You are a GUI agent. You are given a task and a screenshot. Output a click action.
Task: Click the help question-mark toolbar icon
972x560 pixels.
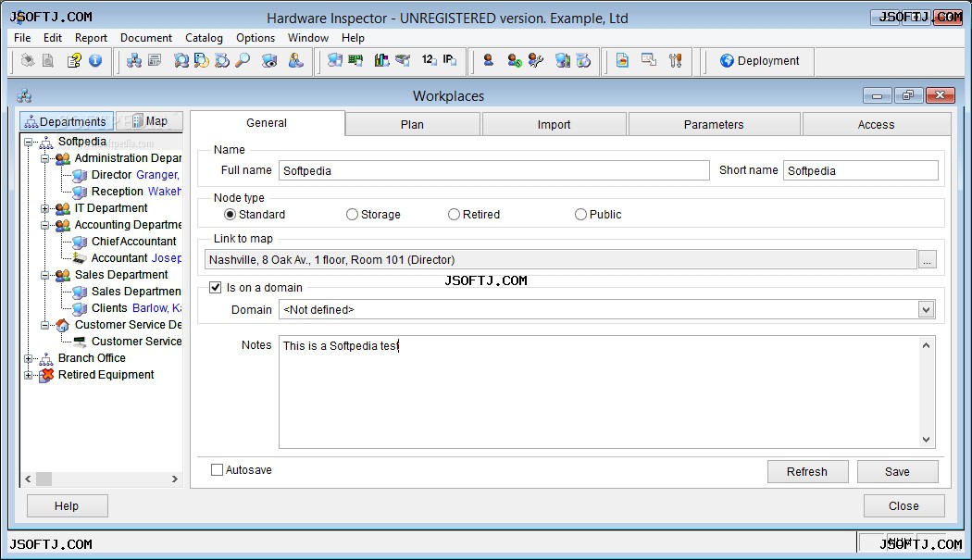tap(74, 60)
